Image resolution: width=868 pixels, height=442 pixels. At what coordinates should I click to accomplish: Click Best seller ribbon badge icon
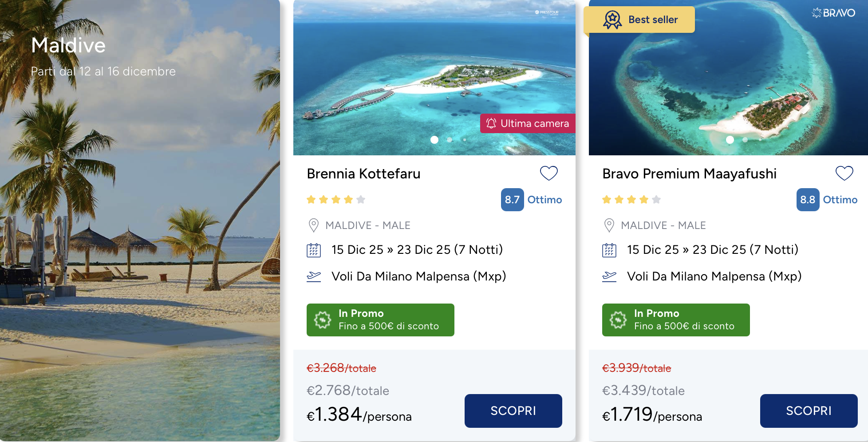click(612, 20)
